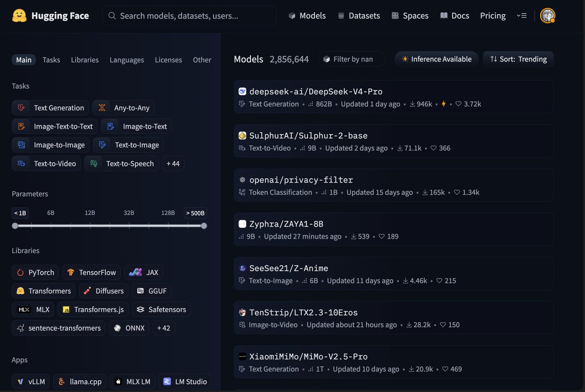This screenshot has width=585, height=392.
Task: Click the right parameters slider handle
Action: tap(204, 226)
